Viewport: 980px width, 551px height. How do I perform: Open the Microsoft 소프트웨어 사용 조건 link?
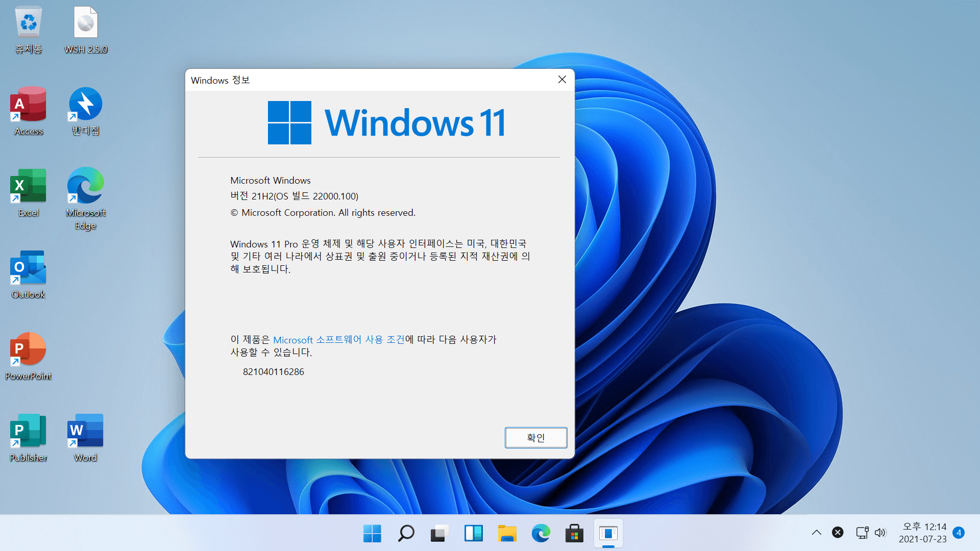click(x=339, y=340)
